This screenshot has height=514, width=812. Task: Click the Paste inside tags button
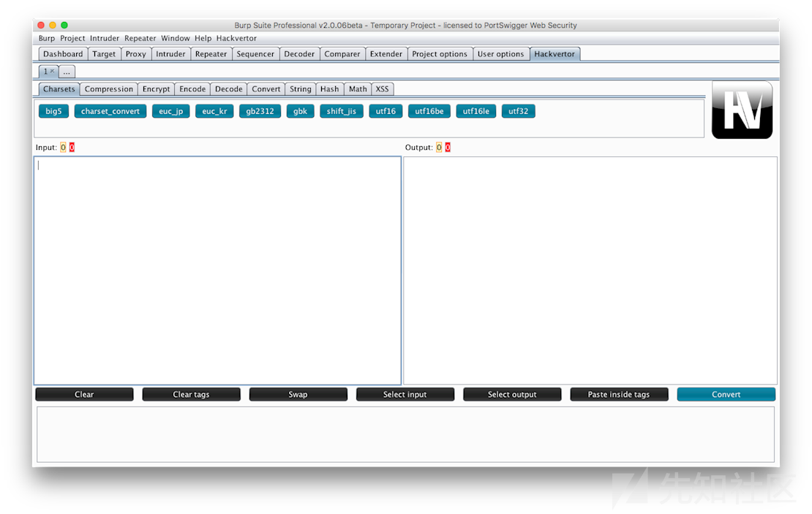coord(618,394)
